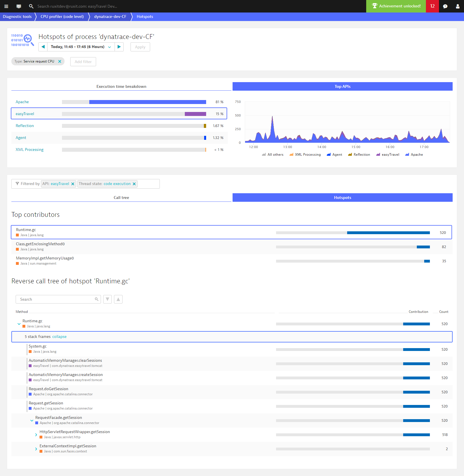Select the Apache API row link
Viewport: 464px width, 476px height.
tap(22, 102)
